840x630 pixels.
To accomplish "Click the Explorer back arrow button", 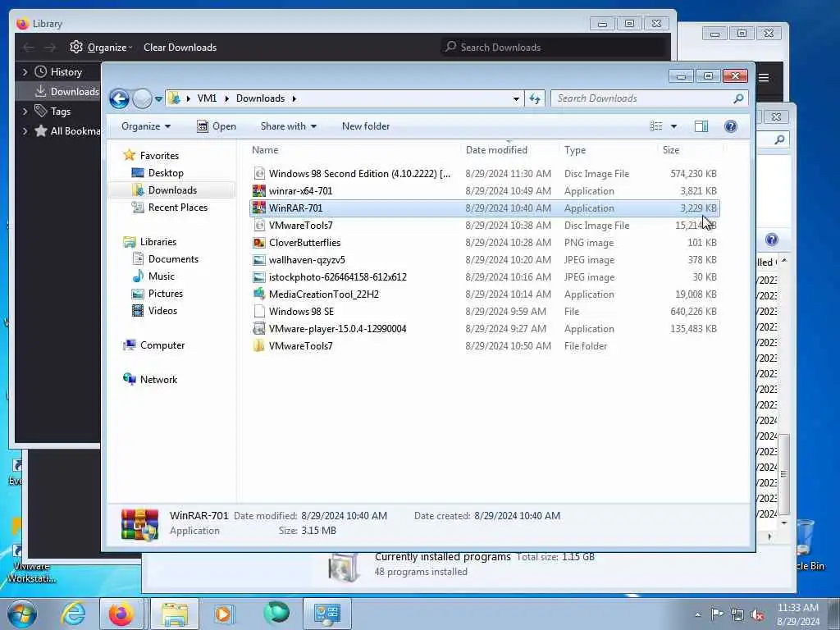I will (119, 98).
